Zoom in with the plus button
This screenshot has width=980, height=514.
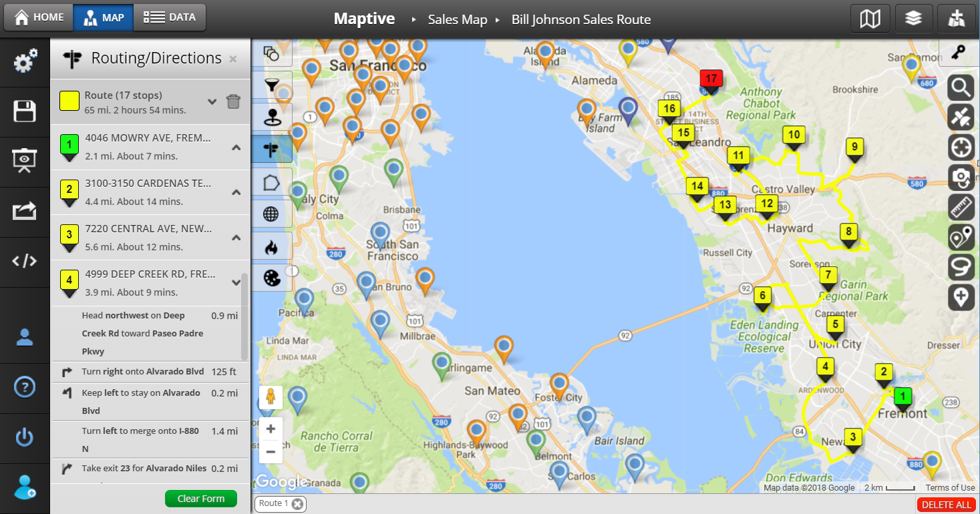point(271,429)
